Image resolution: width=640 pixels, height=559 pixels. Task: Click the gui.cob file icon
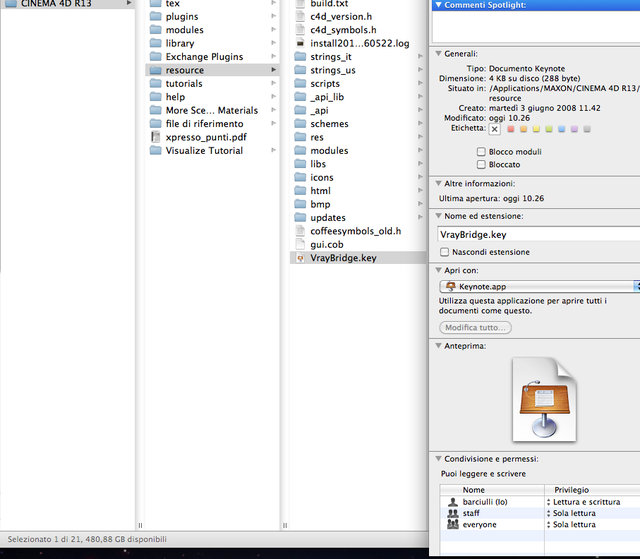click(x=300, y=244)
